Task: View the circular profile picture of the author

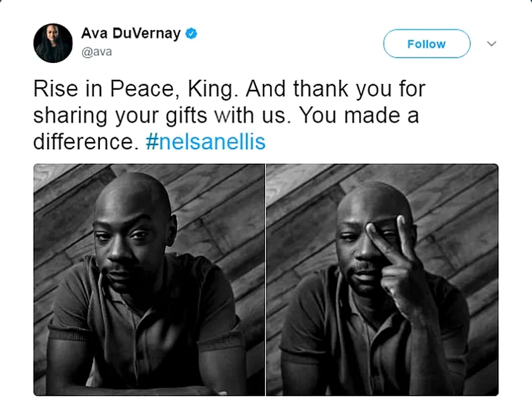Action: (x=53, y=43)
